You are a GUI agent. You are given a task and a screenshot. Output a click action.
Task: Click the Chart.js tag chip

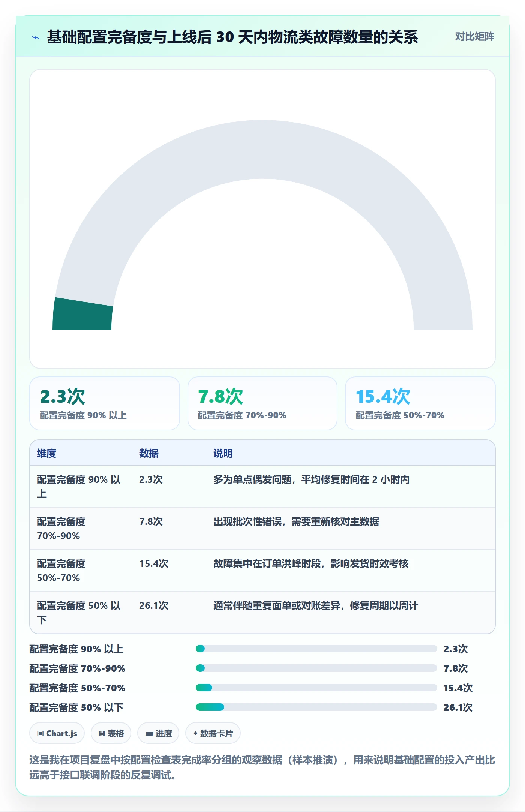tap(57, 733)
